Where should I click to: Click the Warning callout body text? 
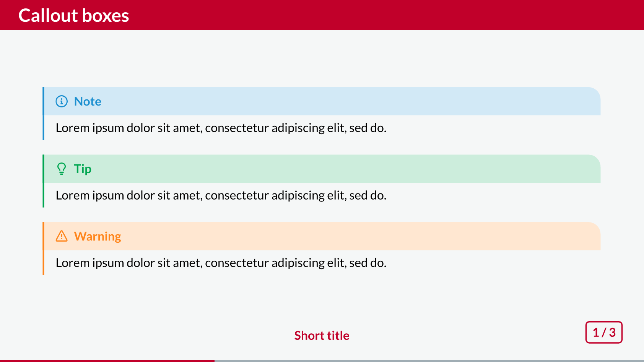click(x=221, y=263)
